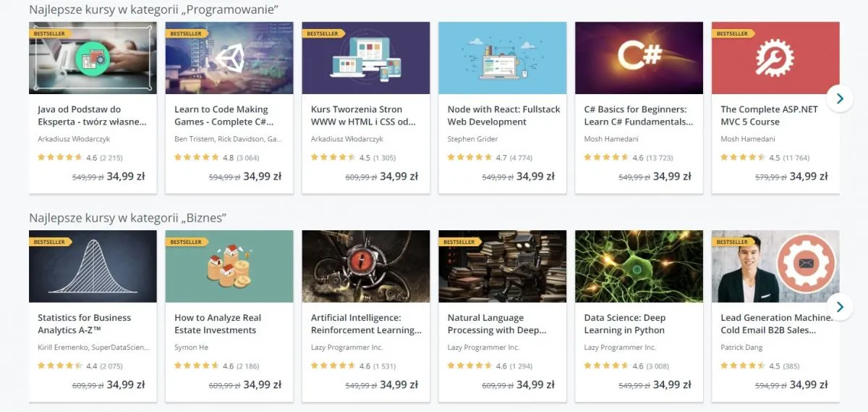This screenshot has height=412, width=868.
Task: Click the 34,99 zł price on Statistics course
Action: pos(126,384)
